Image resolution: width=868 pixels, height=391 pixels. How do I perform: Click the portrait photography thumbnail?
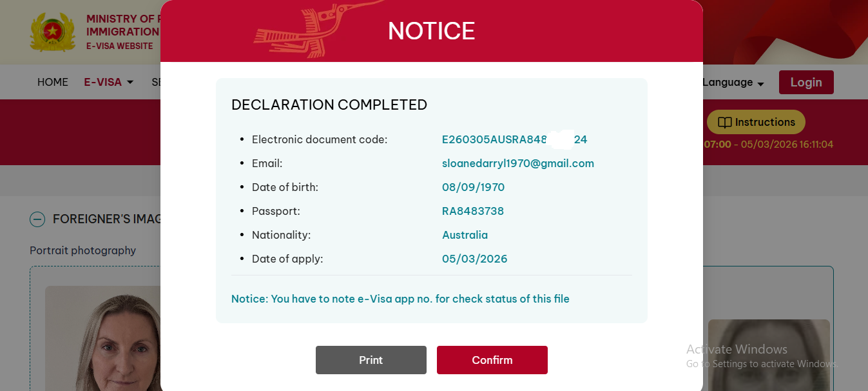click(x=103, y=339)
